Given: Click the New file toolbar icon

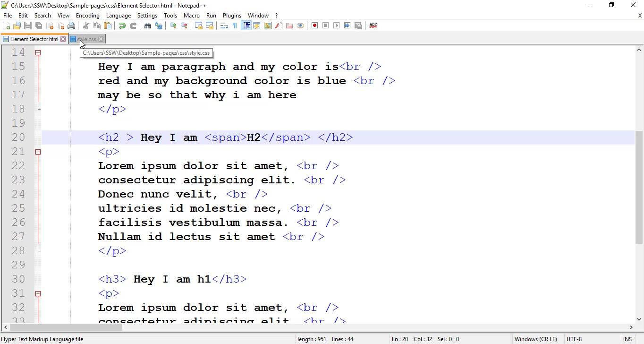Looking at the screenshot, I should coord(6,26).
